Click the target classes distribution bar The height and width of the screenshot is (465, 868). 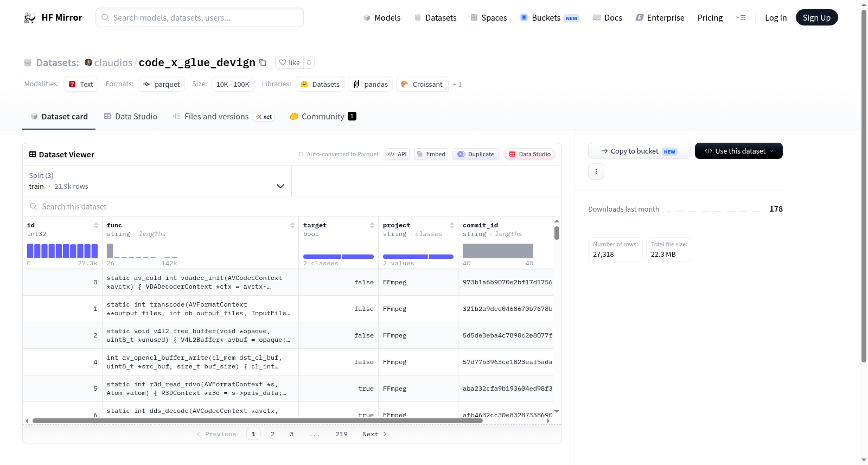339,257
